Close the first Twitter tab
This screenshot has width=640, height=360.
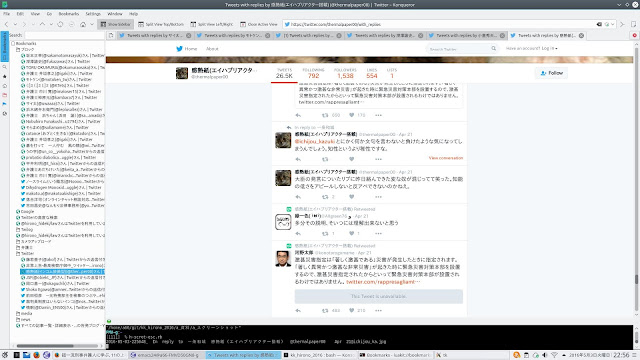click(x=189, y=36)
